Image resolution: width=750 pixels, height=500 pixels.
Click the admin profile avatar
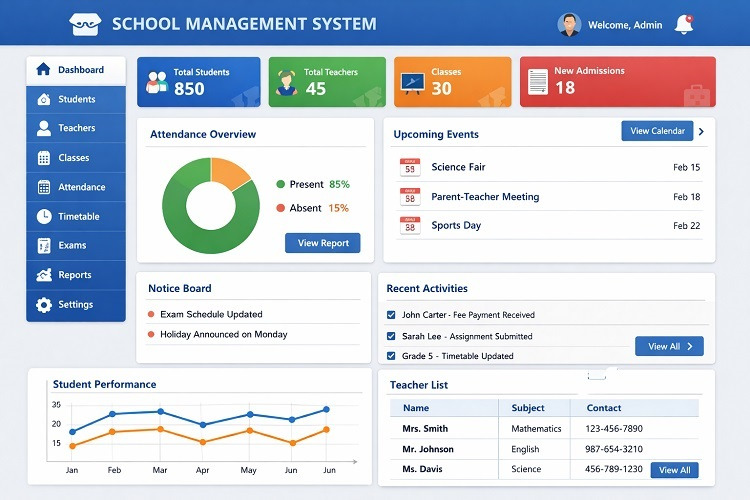[x=569, y=25]
